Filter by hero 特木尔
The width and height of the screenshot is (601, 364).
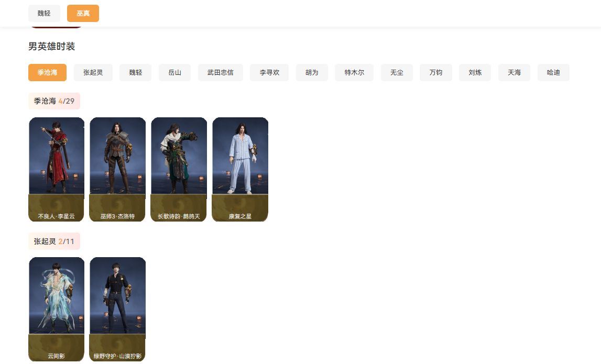pyautogui.click(x=354, y=72)
